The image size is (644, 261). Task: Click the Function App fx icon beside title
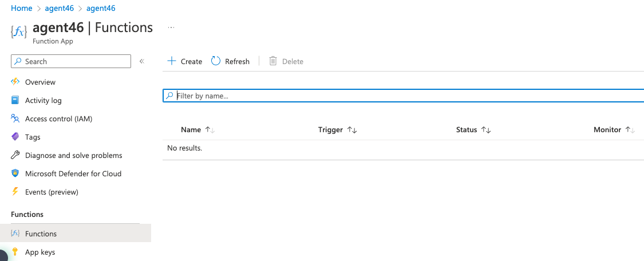(19, 31)
